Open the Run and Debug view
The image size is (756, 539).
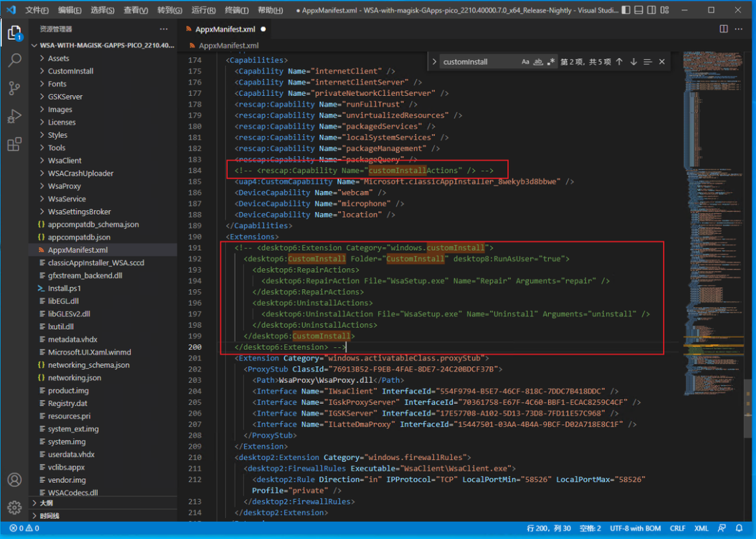click(14, 116)
